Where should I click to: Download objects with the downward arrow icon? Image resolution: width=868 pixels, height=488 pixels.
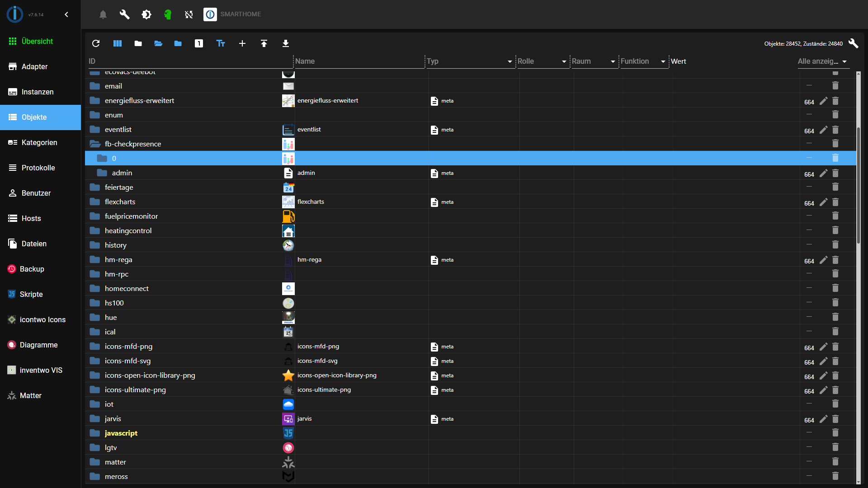286,43
